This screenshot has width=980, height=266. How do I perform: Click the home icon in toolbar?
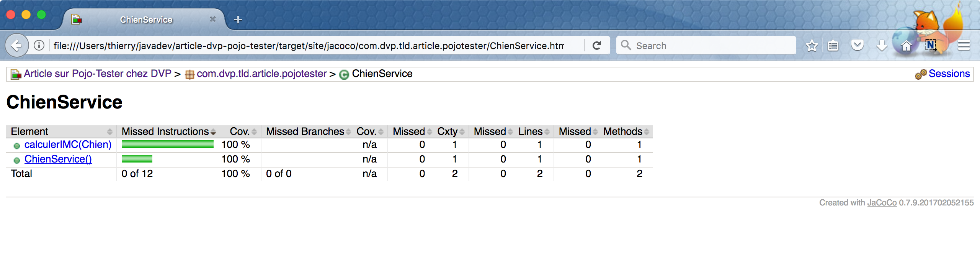(x=906, y=46)
